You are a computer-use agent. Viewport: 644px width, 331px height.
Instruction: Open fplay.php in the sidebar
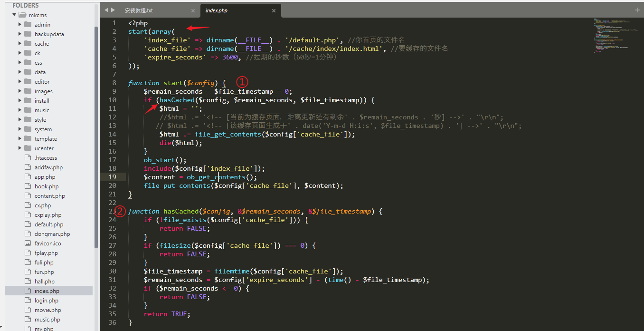(x=46, y=253)
